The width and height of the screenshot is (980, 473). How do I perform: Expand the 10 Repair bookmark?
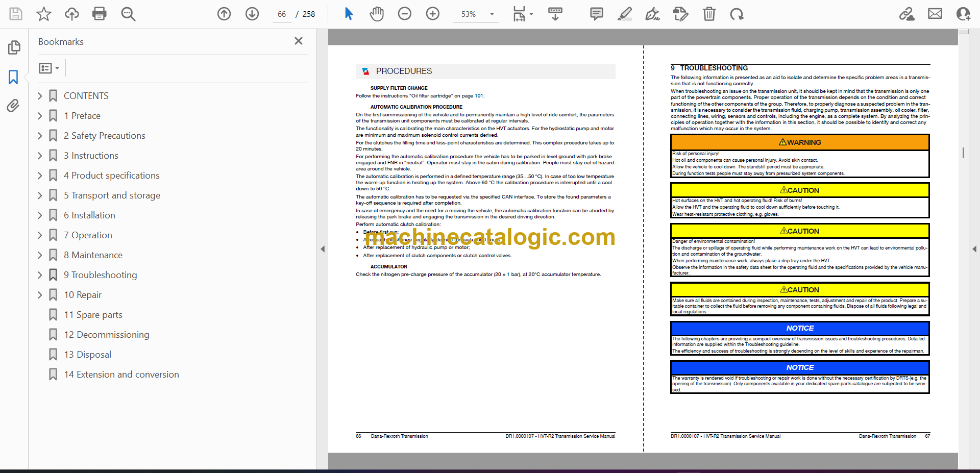(x=40, y=295)
